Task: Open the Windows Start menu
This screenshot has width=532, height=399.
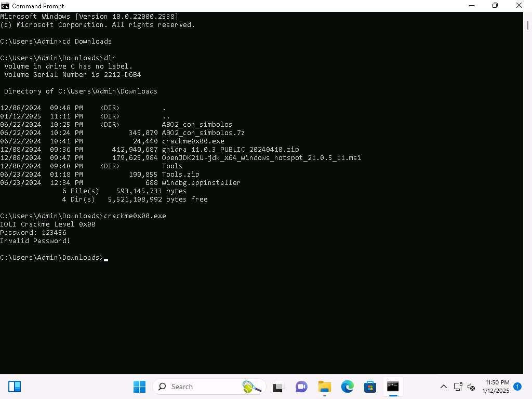Action: click(139, 387)
